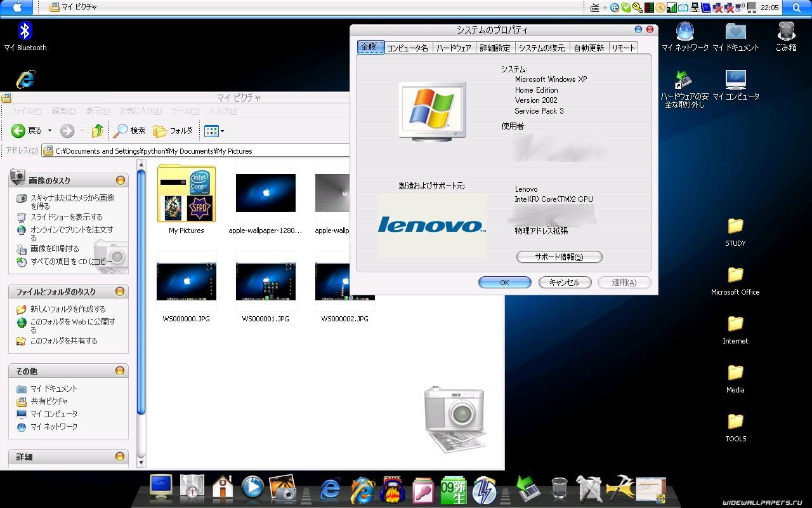Click このフォルダを共有する link

[64, 340]
